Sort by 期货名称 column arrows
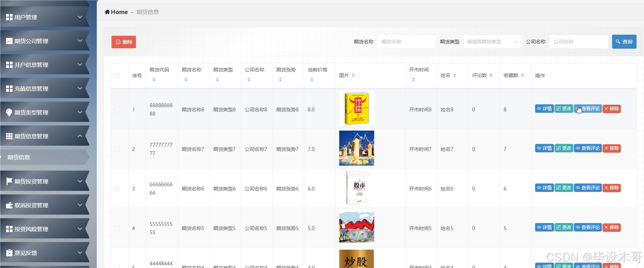The image size is (644, 268). (186, 80)
